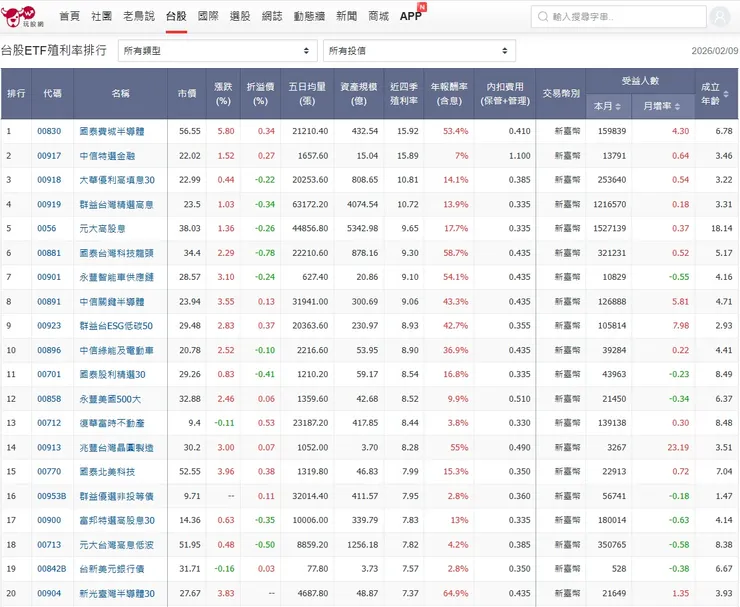Image resolution: width=740 pixels, height=607 pixels.
Task: Click the 內扣費用 column header
Action: coord(505,93)
